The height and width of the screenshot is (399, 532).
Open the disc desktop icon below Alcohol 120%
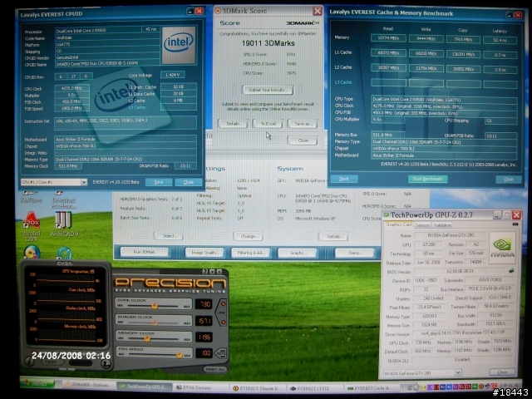[32, 253]
